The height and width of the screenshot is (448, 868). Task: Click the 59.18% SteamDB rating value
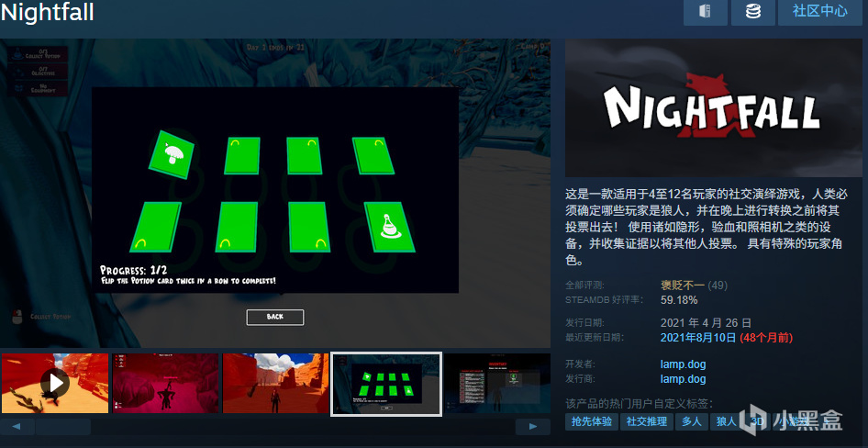(x=679, y=300)
